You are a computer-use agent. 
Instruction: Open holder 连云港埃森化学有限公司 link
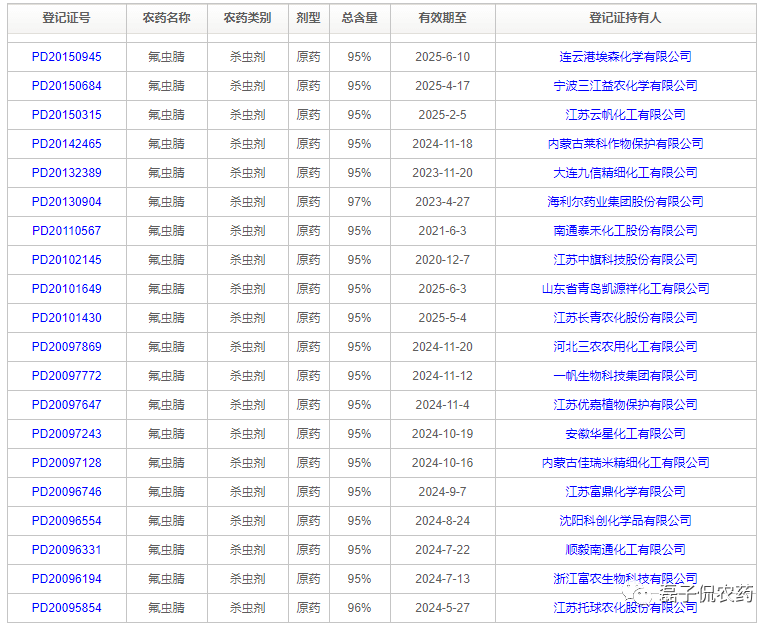click(625, 57)
